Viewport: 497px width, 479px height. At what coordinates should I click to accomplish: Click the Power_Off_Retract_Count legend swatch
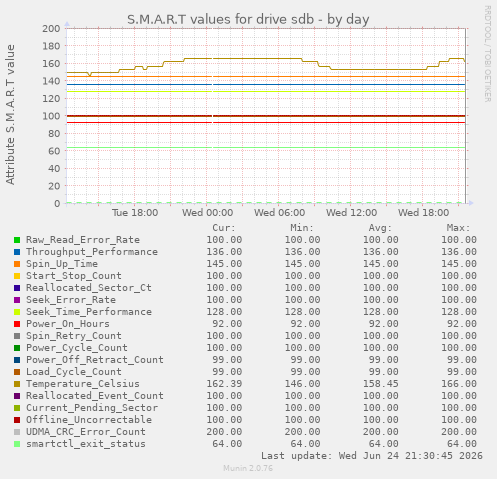coord(17,360)
